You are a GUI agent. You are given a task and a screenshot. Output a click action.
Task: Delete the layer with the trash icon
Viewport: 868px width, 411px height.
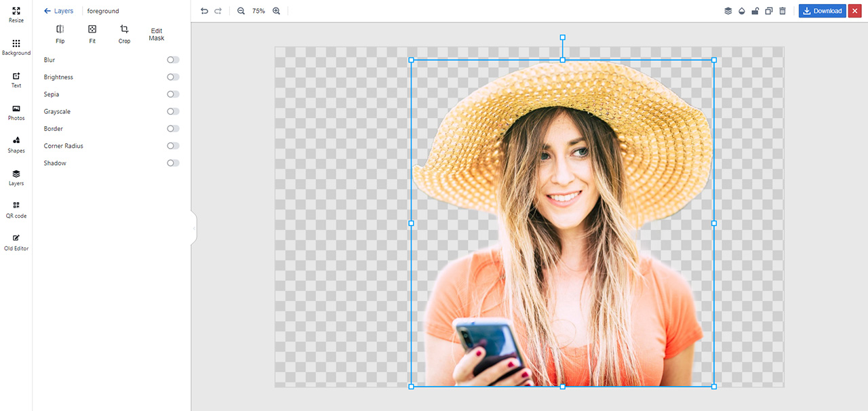pos(783,11)
